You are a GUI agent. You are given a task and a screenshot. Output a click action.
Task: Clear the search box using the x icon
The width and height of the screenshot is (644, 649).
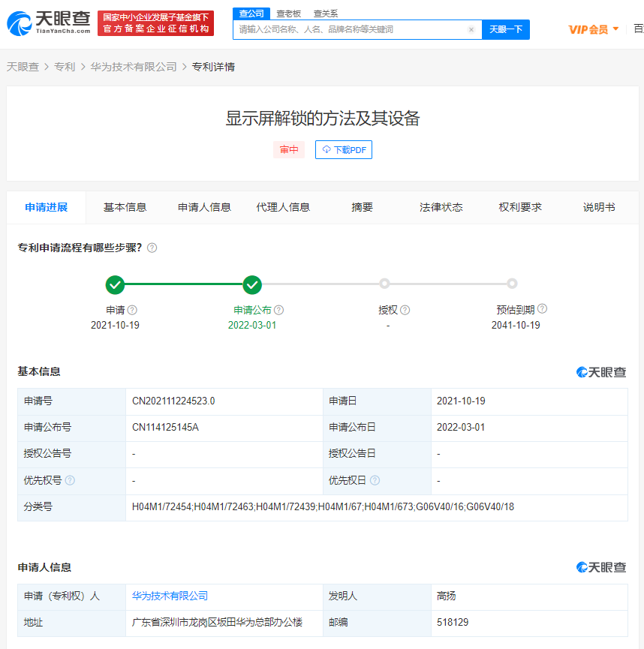tap(471, 30)
